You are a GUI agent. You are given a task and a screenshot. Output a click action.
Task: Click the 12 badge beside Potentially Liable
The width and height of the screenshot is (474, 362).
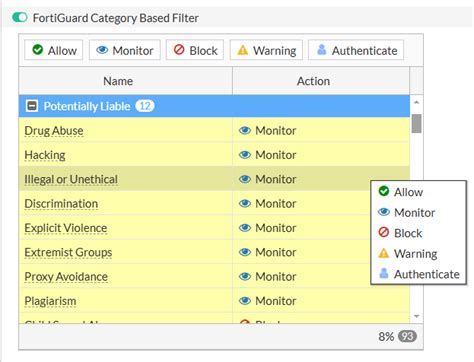(144, 106)
